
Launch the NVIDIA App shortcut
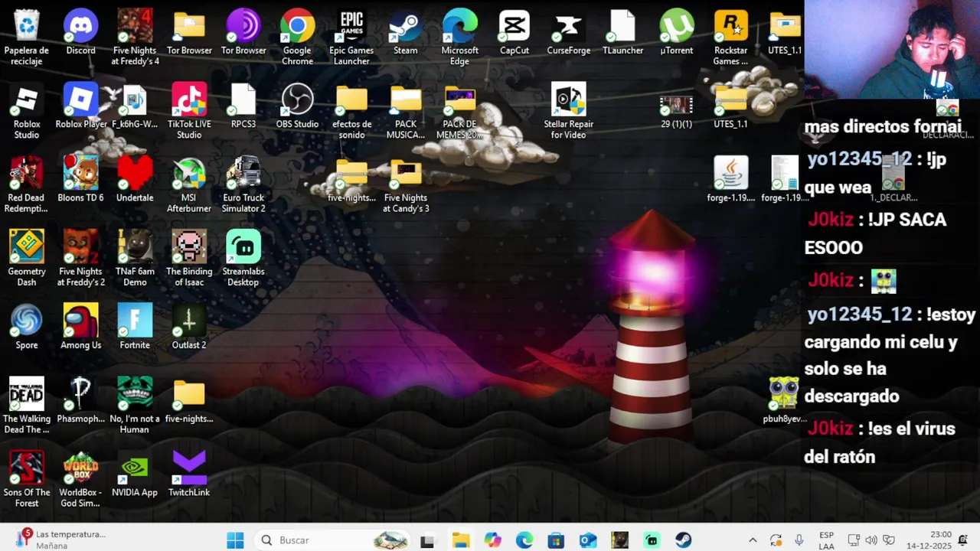click(x=135, y=474)
